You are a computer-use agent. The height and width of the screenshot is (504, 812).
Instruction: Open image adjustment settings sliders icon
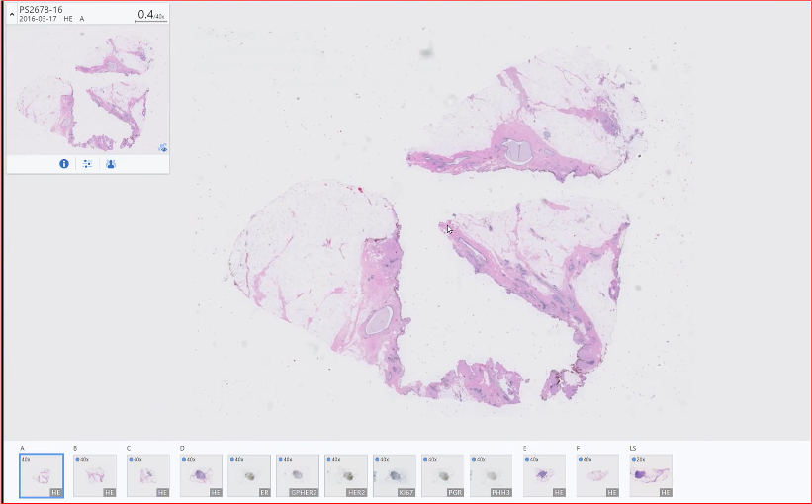point(87,164)
